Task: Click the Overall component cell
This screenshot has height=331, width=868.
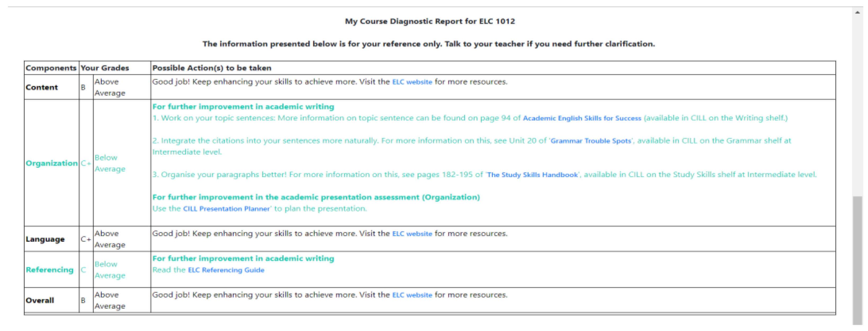Action: pos(40,300)
